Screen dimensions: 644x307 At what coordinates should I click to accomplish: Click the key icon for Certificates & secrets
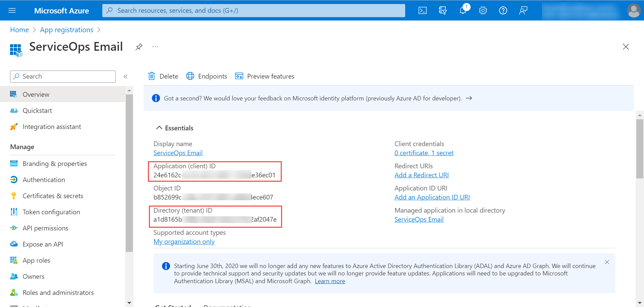tap(14, 196)
